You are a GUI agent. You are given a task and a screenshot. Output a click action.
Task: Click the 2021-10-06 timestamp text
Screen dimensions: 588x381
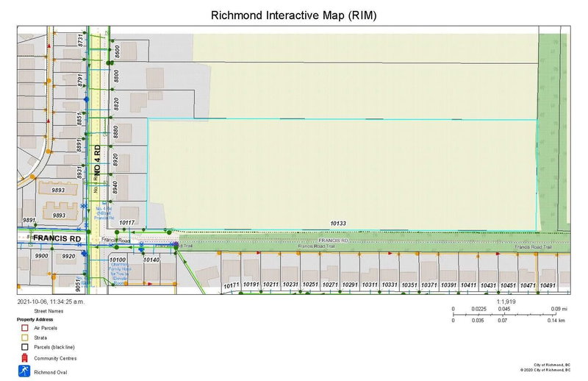click(51, 302)
